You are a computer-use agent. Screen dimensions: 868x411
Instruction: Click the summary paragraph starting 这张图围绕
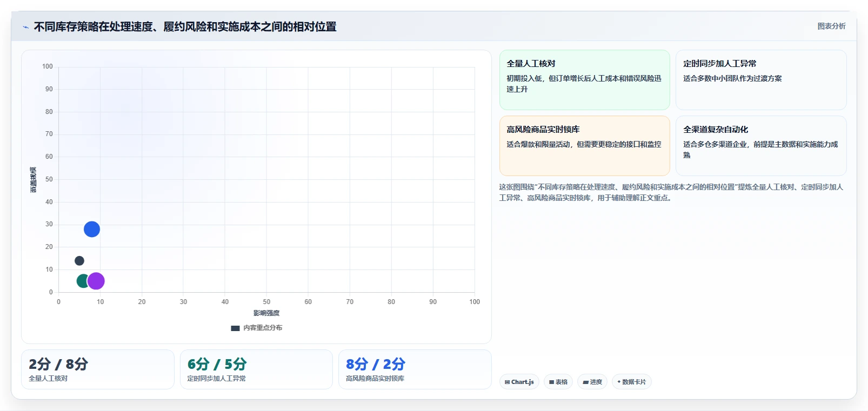click(671, 192)
